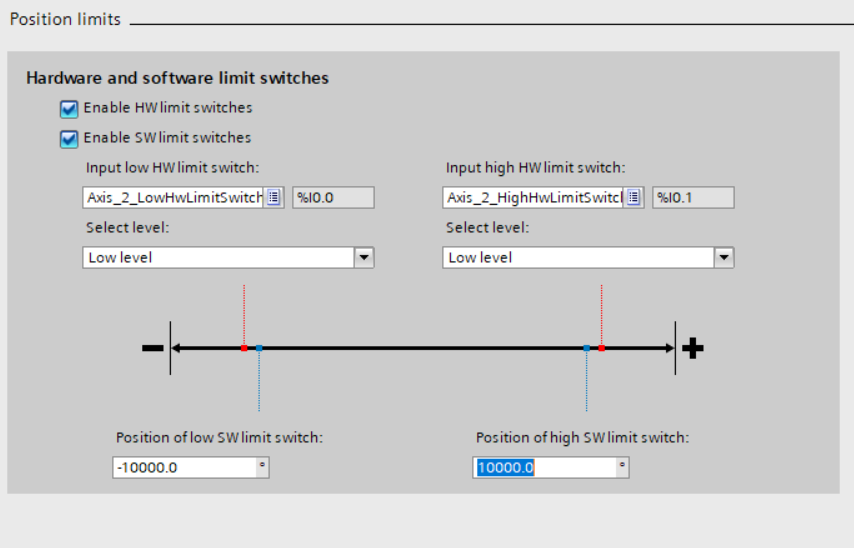Image resolution: width=854 pixels, height=548 pixels.
Task: Click degree unit beside high SW limit value
Action: click(623, 466)
